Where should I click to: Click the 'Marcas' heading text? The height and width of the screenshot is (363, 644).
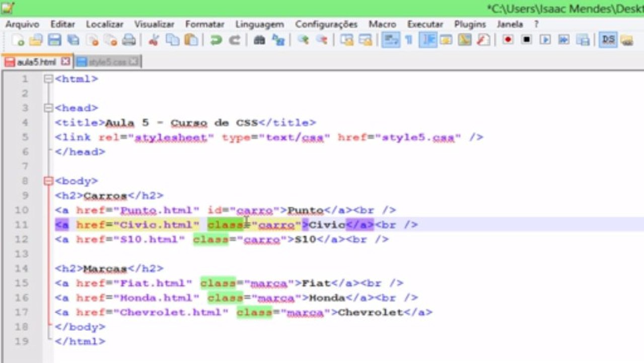tap(105, 269)
